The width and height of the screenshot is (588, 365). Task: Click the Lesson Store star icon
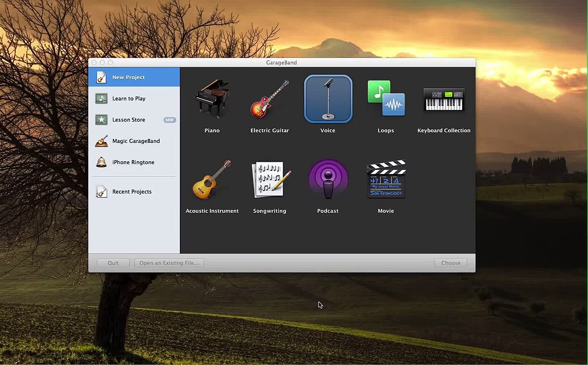click(101, 120)
